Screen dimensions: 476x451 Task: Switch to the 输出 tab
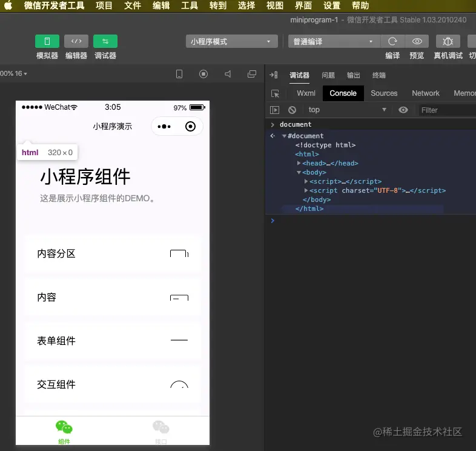pos(353,75)
